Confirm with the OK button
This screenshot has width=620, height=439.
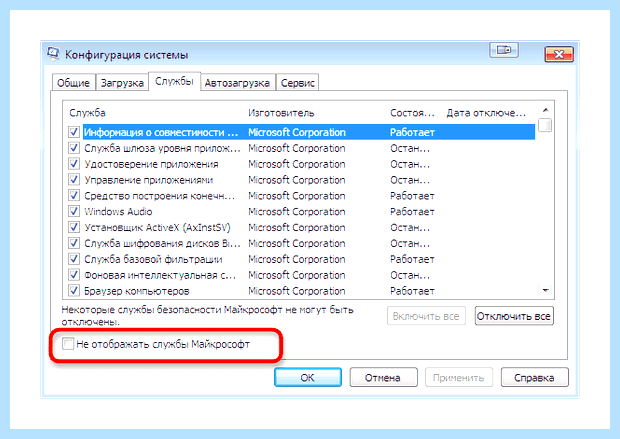pyautogui.click(x=308, y=377)
